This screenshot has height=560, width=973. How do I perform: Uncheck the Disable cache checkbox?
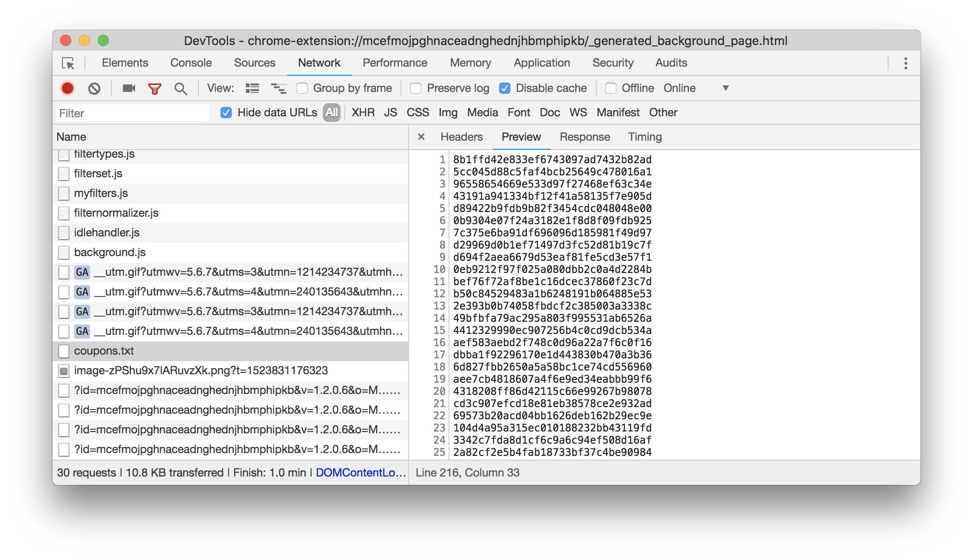505,88
